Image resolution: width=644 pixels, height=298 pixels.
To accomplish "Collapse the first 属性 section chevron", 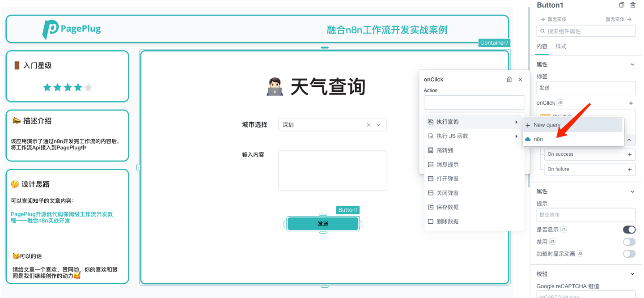I will 632,64.
